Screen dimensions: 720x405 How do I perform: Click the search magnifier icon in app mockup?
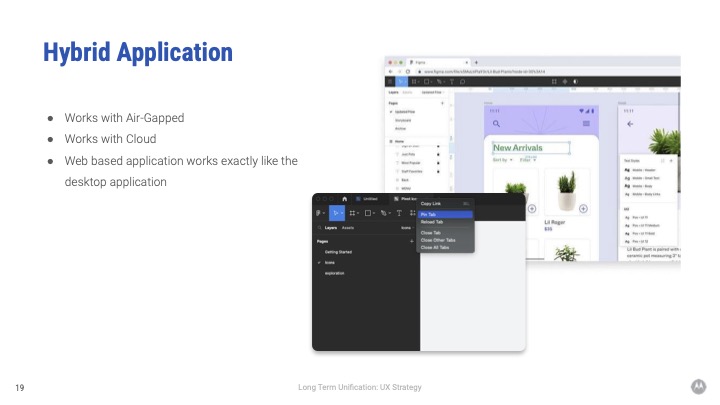tap(496, 124)
